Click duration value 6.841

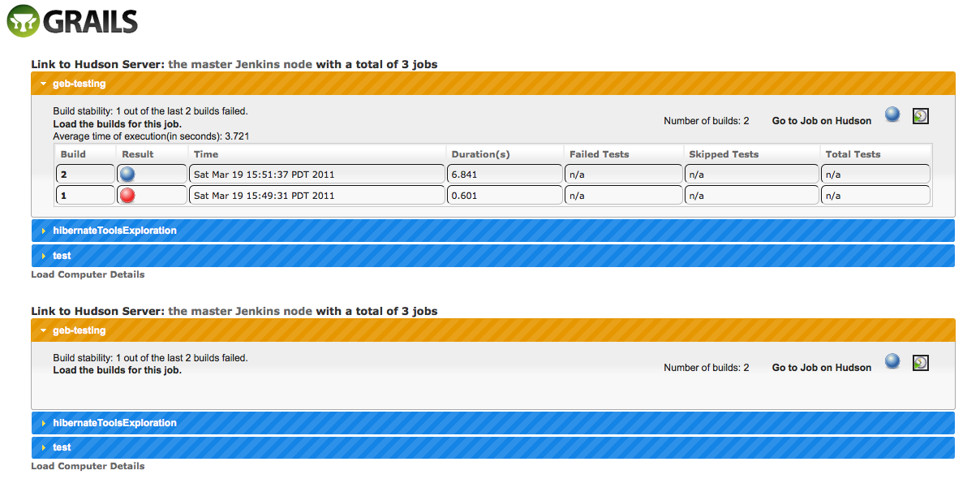(x=505, y=174)
